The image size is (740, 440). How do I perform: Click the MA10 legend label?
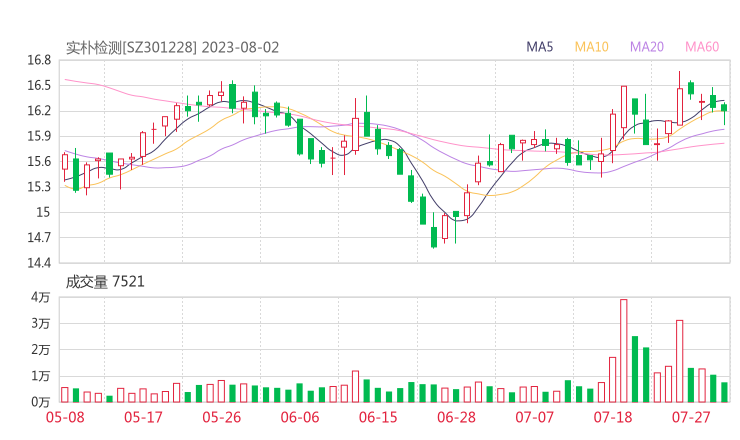[591, 47]
